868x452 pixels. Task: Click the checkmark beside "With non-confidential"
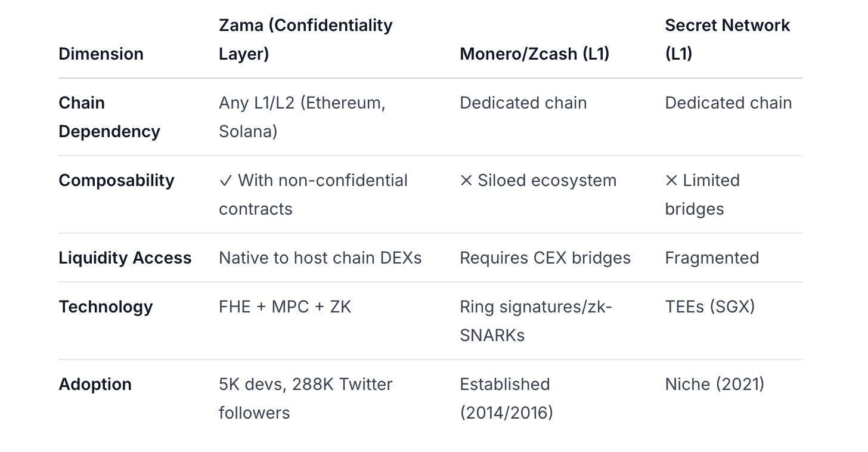(x=225, y=181)
